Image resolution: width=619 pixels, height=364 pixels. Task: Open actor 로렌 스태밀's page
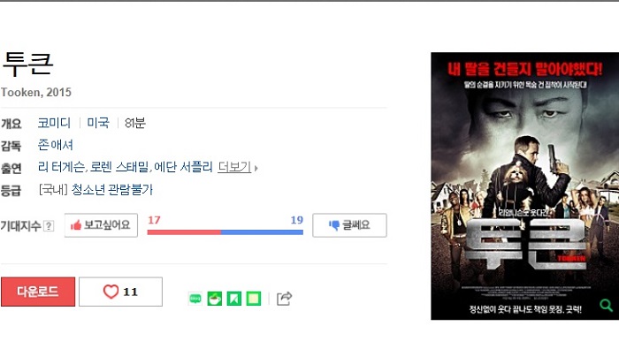click(119, 167)
